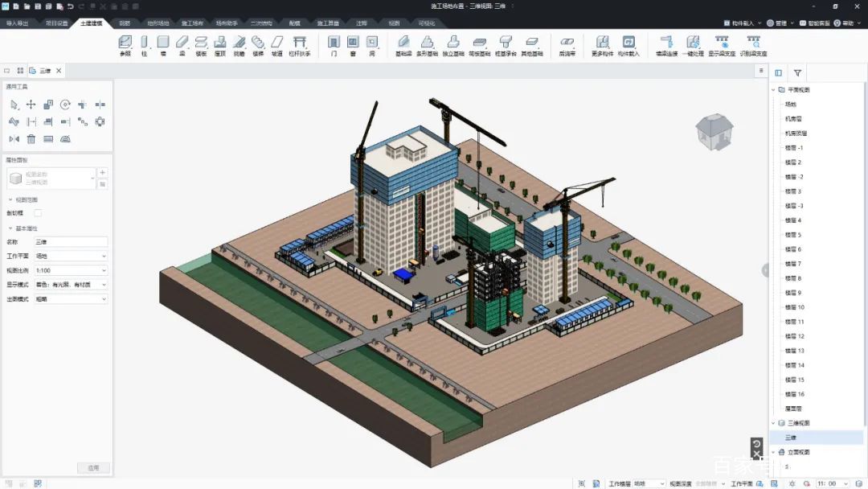
Task: Click the Save icon in title bar
Action: click(x=38, y=6)
